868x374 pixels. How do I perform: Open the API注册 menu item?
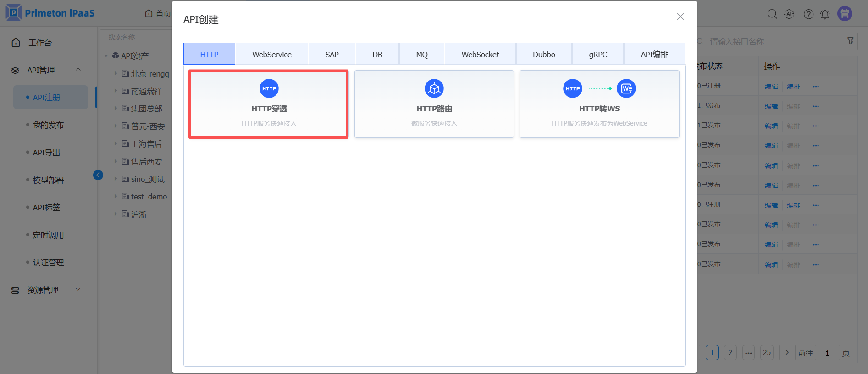point(50,97)
